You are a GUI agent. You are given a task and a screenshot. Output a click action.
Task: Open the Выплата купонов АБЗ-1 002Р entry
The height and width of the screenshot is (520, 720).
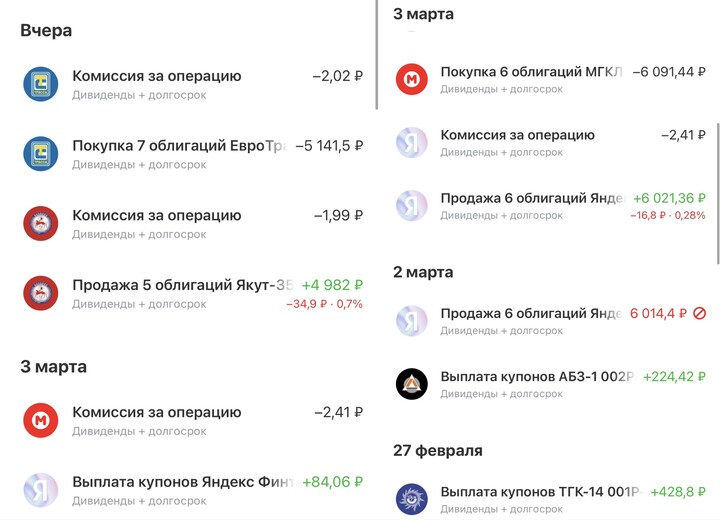(537, 377)
